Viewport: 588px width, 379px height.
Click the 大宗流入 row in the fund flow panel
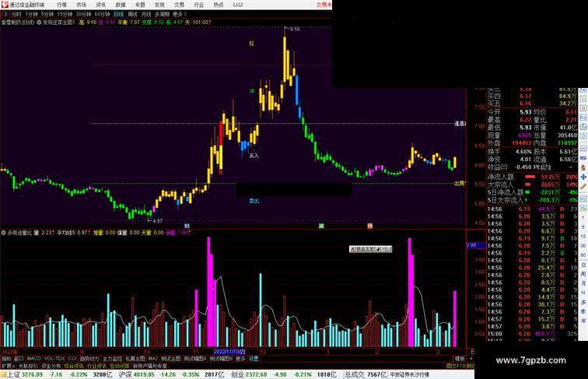coord(532,184)
